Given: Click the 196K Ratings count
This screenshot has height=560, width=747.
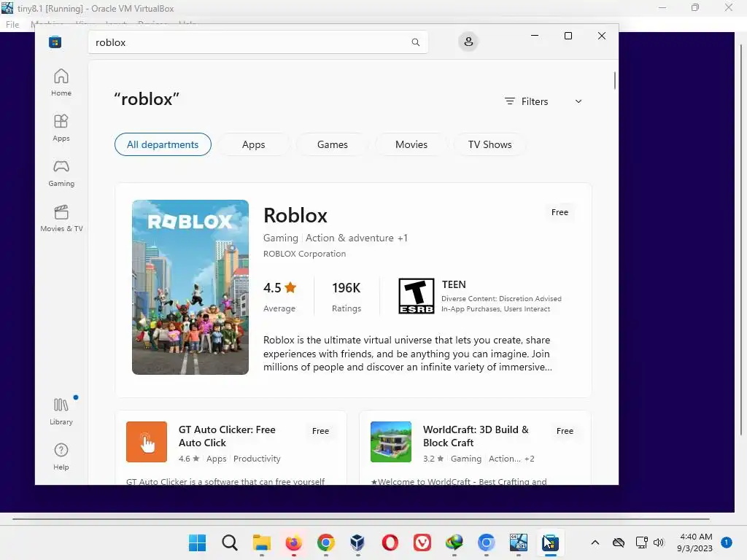Looking at the screenshot, I should (x=347, y=297).
